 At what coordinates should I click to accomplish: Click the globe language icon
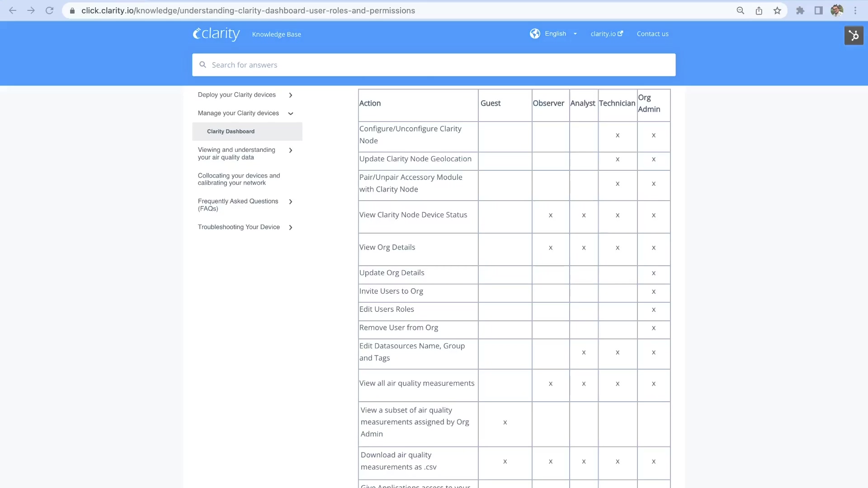535,34
